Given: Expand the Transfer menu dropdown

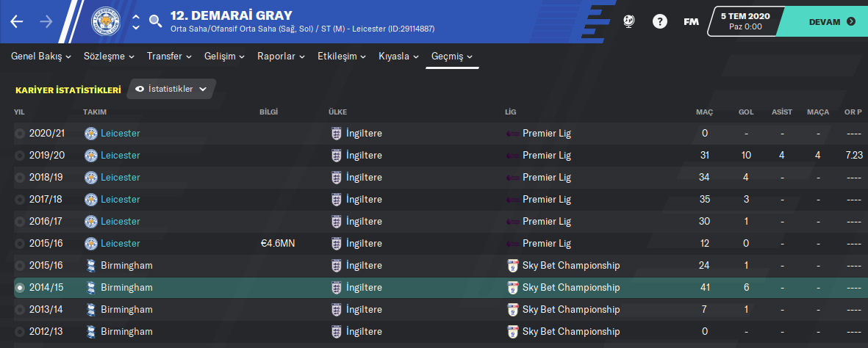Looking at the screenshot, I should point(169,57).
